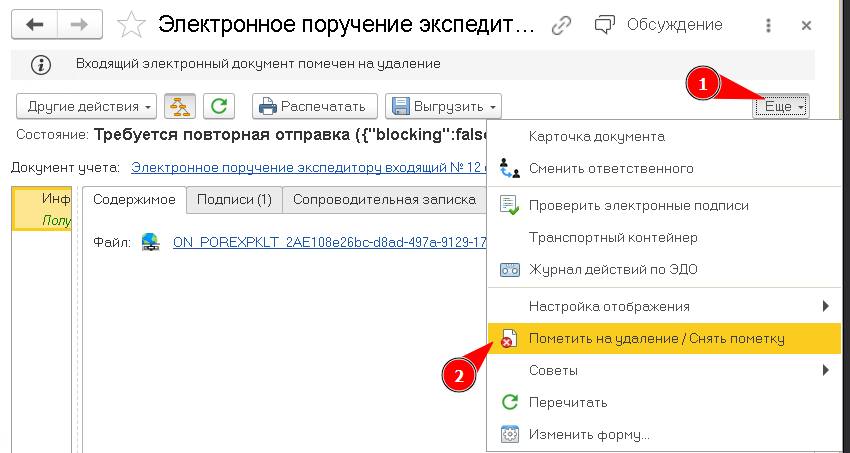Add document to favorites with star icon

click(132, 25)
